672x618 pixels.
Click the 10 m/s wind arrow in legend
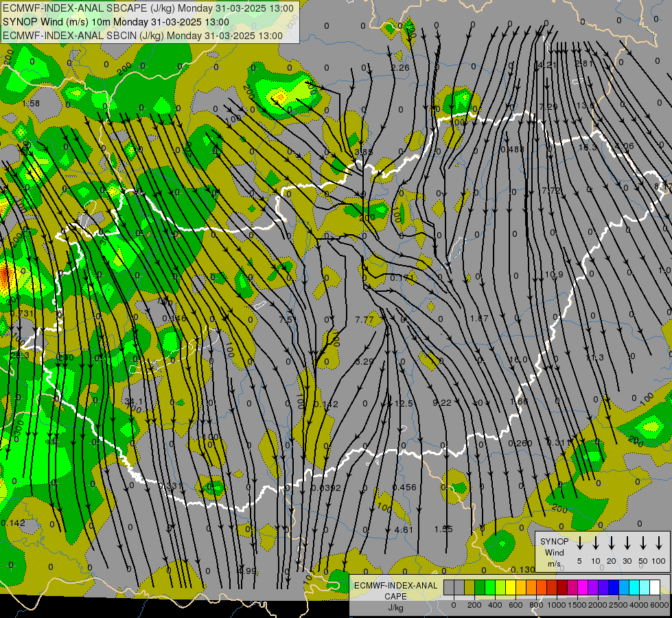coord(595,543)
